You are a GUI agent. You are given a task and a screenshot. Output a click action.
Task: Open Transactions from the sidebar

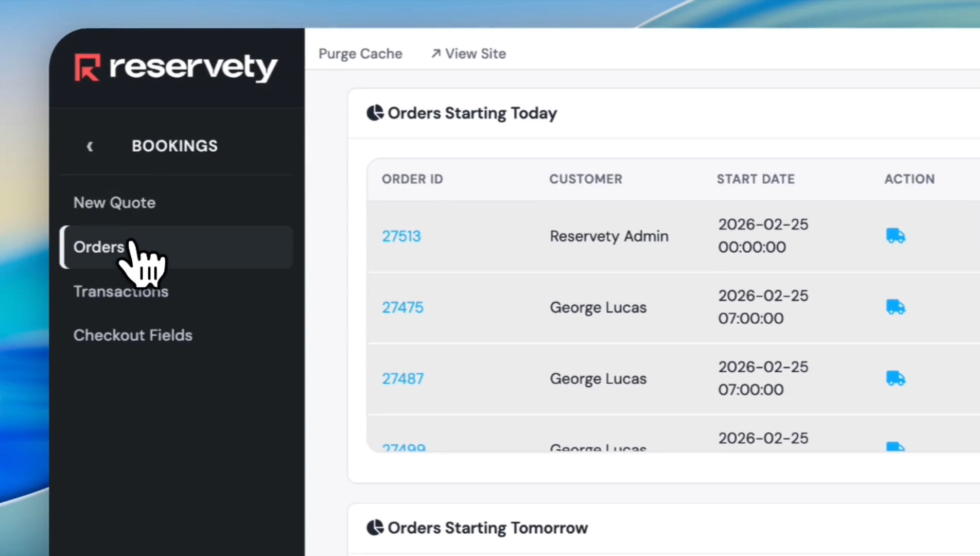(121, 291)
